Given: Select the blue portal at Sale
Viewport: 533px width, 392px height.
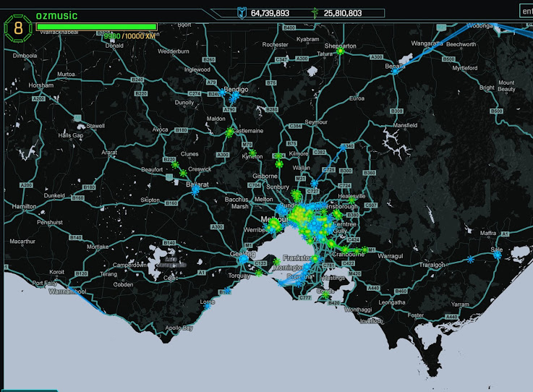Looking at the screenshot, I should (498, 255).
